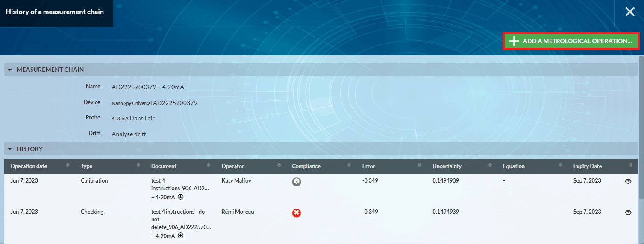Click unknown compliance icon in Calibration row
Image resolution: width=644 pixels, height=244 pixels.
[297, 182]
